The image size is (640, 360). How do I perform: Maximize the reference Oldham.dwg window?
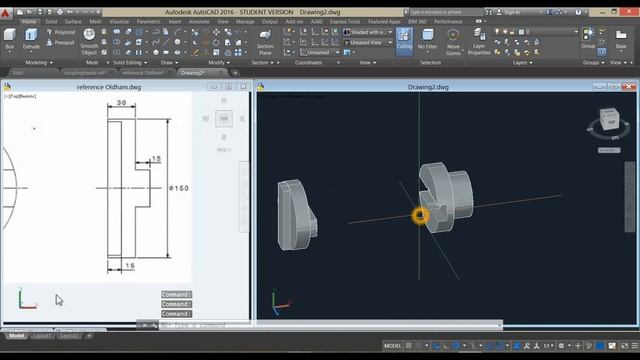229,87
